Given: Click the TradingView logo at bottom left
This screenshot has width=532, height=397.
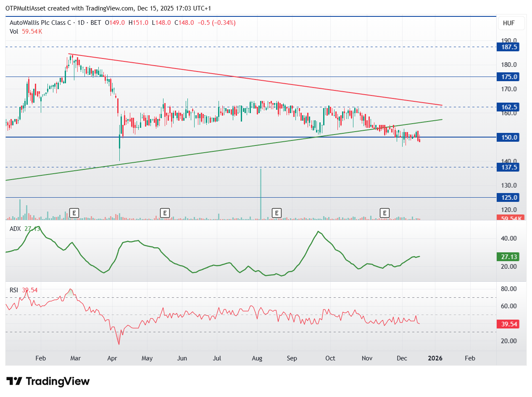Looking at the screenshot, I should click(x=48, y=381).
